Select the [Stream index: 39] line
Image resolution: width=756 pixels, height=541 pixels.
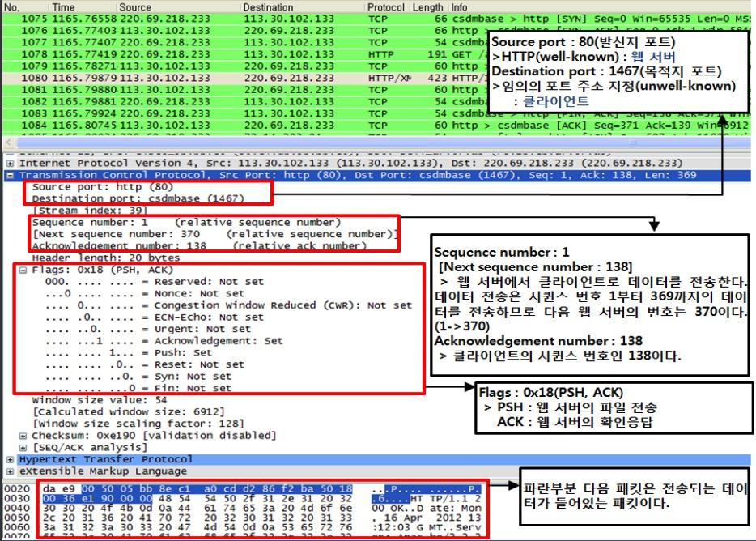[x=90, y=211]
